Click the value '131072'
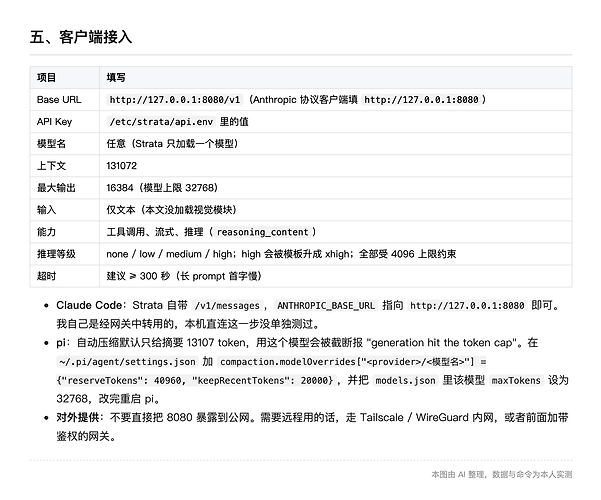601x500 pixels. point(122,166)
